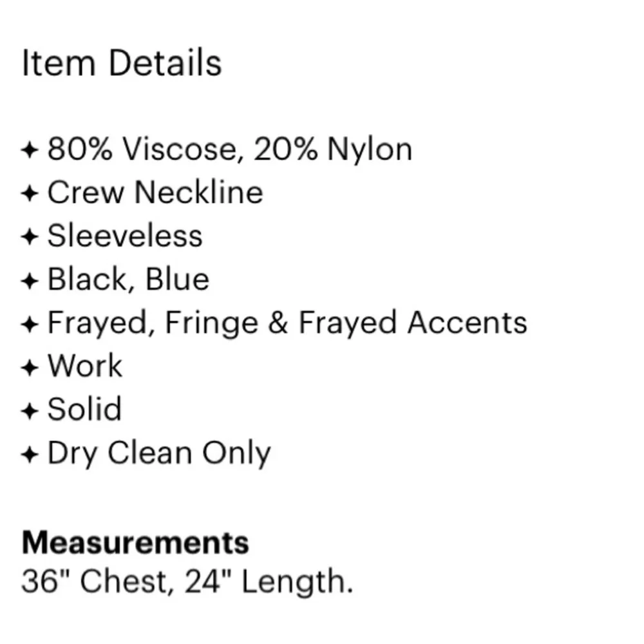Click the Black, Blue color text
Image resolution: width=644 pixels, height=644 pixels.
tap(129, 279)
